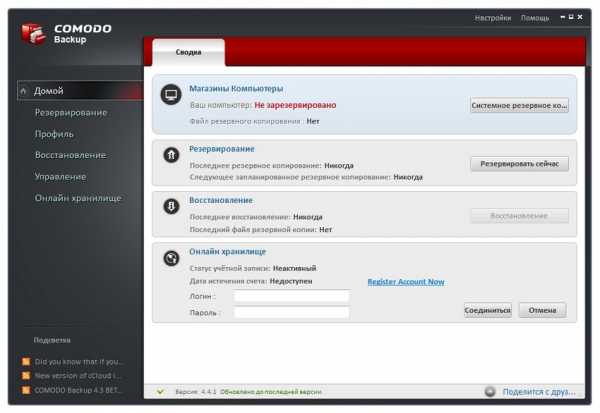Open the Восстановление section heading

pos(221,200)
